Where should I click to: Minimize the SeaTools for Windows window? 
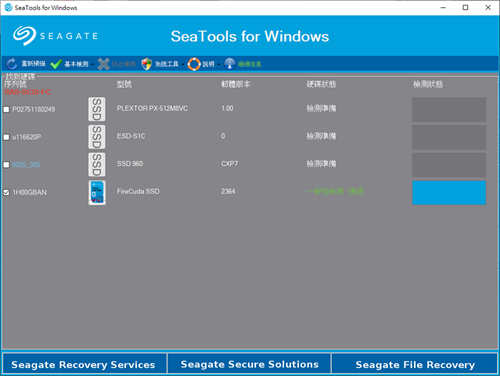[x=443, y=7]
